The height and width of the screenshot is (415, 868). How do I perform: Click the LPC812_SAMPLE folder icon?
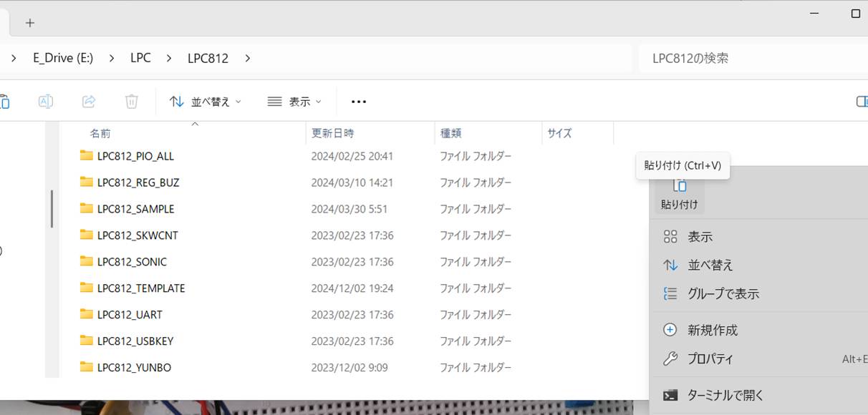[x=87, y=209]
